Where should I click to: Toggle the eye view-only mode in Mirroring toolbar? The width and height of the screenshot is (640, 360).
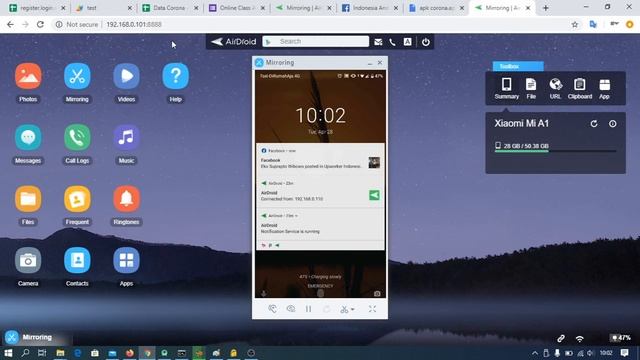(x=291, y=309)
